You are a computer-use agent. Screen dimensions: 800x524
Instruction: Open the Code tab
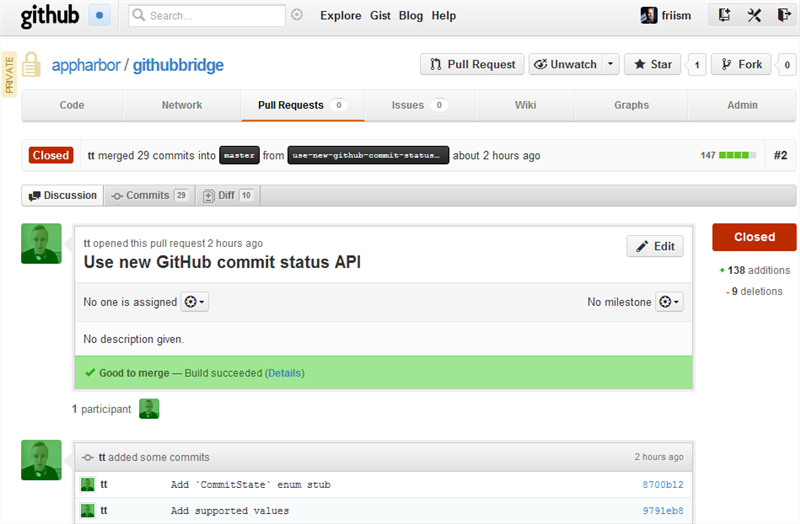tap(72, 105)
